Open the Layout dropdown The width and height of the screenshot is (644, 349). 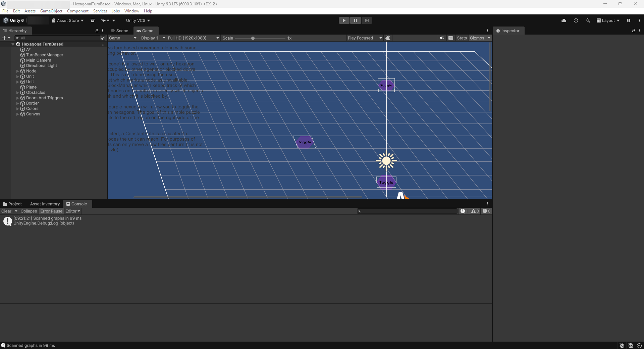tap(608, 20)
